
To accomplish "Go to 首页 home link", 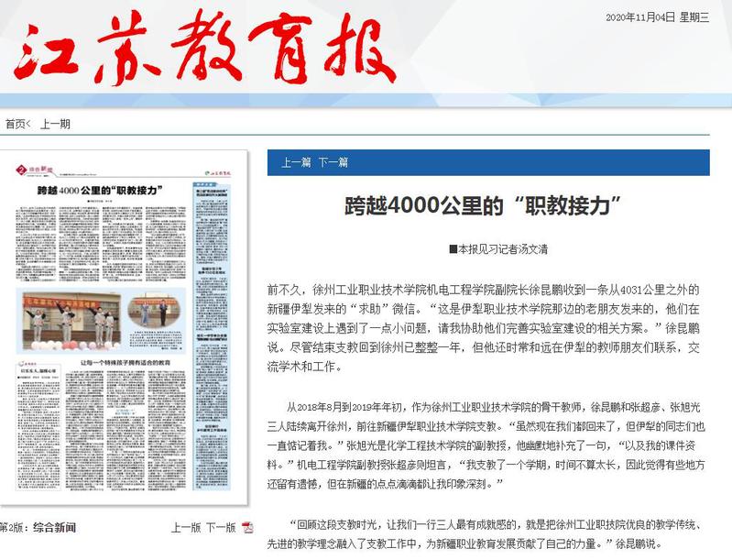I will tap(16, 124).
